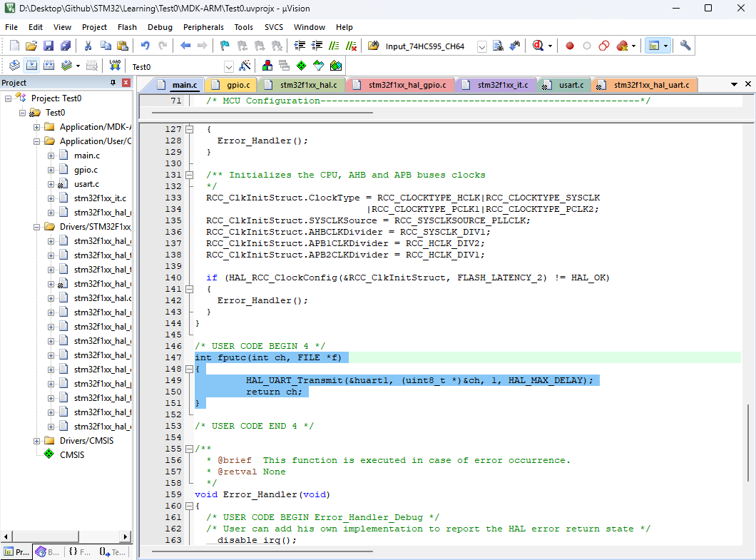Open the Manage Project Items icon
Image resolution: width=756 pixels, height=560 pixels.
[x=267, y=66]
